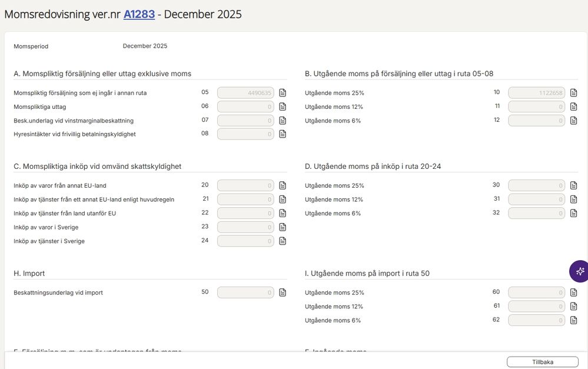The height and width of the screenshot is (369, 588).
Task: Open document icon for box 60
Action: (x=573, y=292)
